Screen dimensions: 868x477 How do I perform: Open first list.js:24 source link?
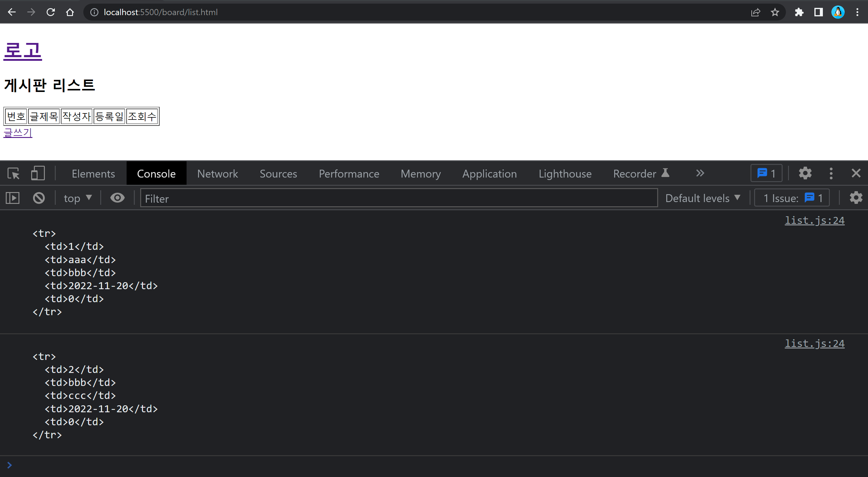point(814,221)
